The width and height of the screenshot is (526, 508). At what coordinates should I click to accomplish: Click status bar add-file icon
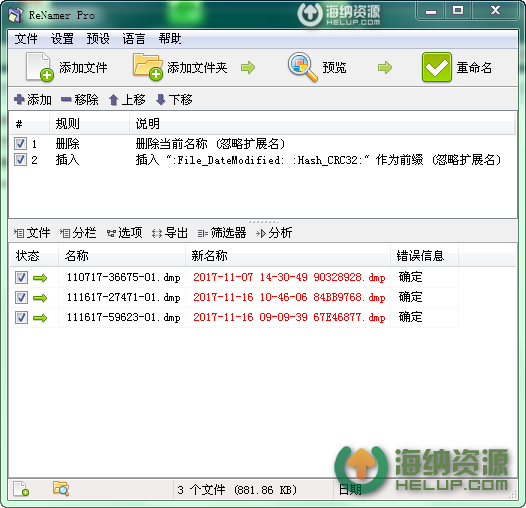21,489
